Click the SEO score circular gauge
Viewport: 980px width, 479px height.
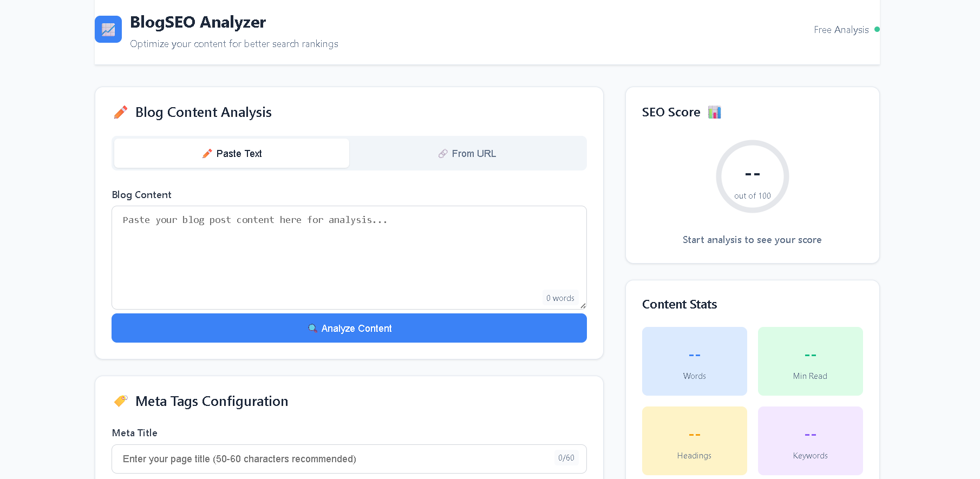click(x=752, y=176)
